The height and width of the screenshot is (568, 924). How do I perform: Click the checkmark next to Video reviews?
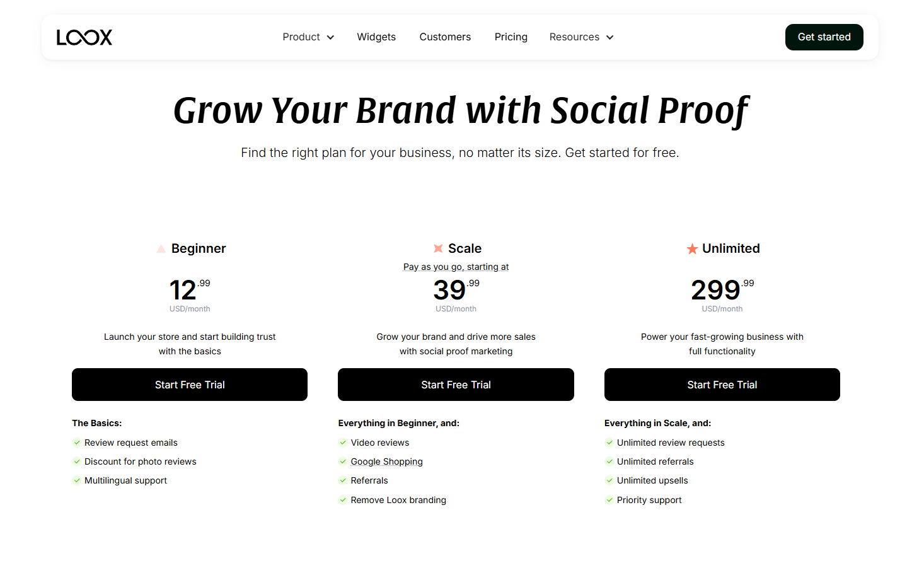(x=343, y=442)
